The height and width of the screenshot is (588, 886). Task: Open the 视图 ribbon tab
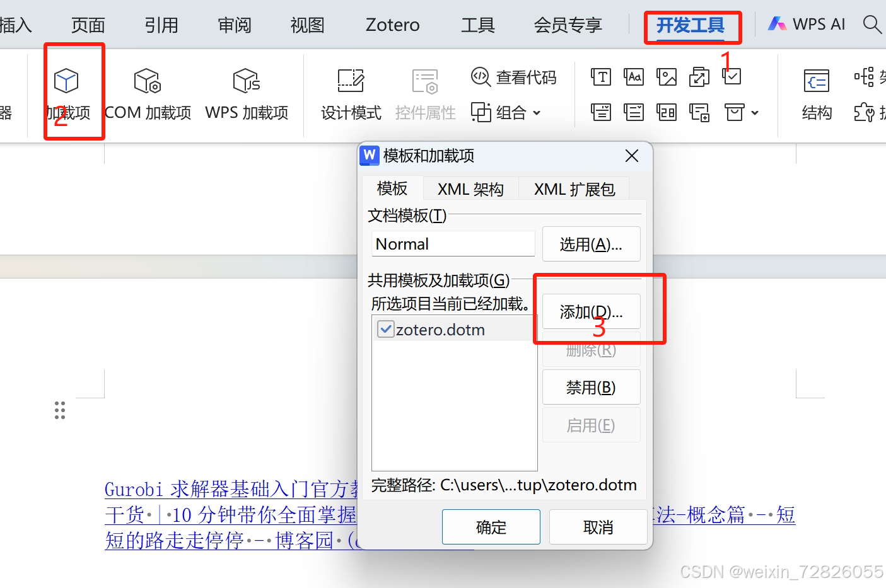pos(308,25)
